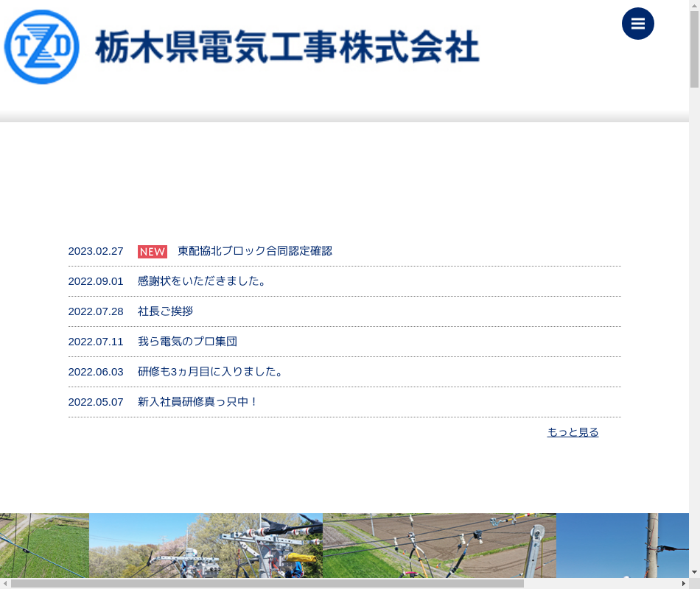Read the 社長ご挨拶 article
This screenshot has height=589, width=700.
click(165, 311)
